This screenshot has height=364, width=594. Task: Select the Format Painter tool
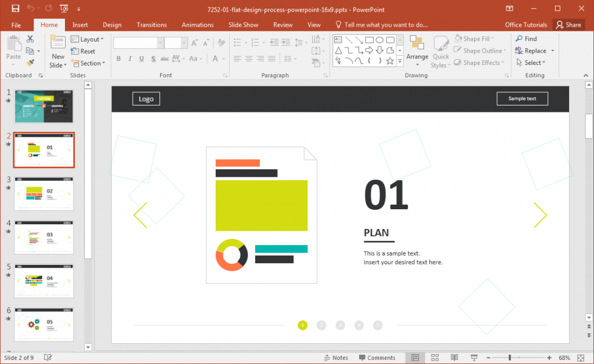[31, 61]
